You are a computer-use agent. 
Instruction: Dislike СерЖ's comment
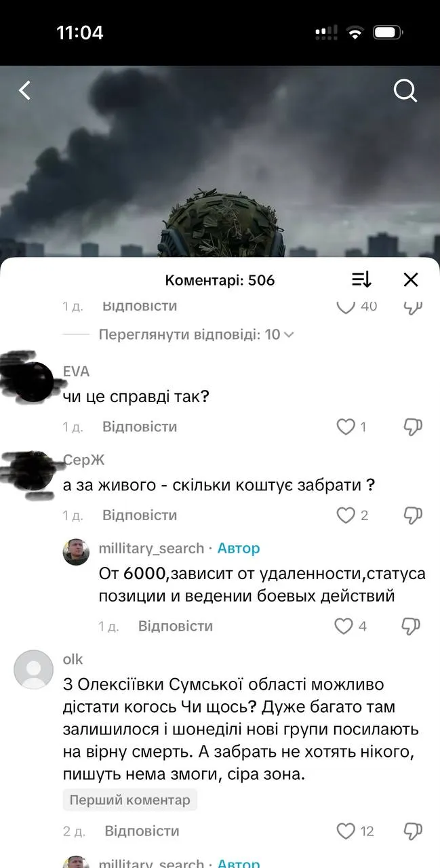(412, 515)
